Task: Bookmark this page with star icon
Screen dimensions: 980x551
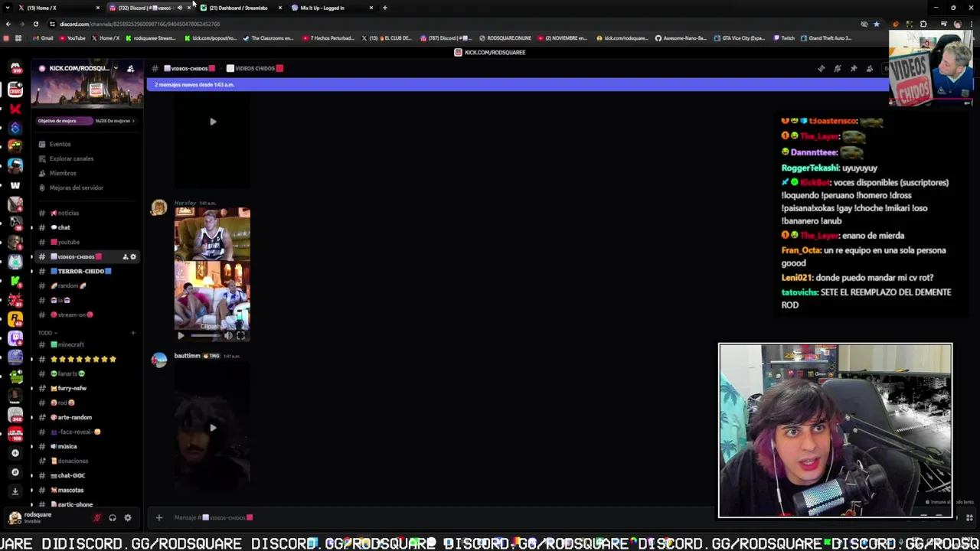Action: tap(877, 24)
